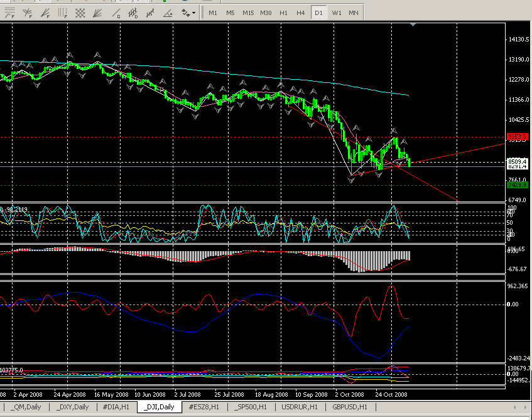Click the chart shift triangle marker at top

click(x=413, y=24)
